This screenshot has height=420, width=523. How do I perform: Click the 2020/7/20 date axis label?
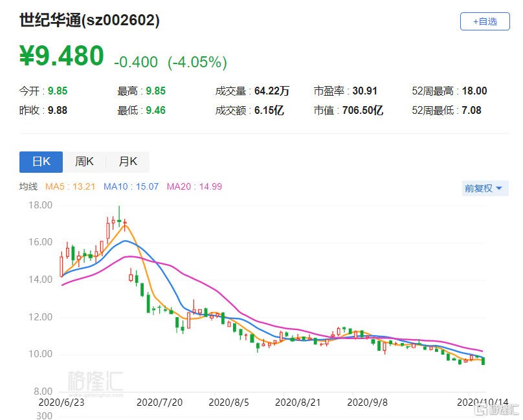pos(159,403)
